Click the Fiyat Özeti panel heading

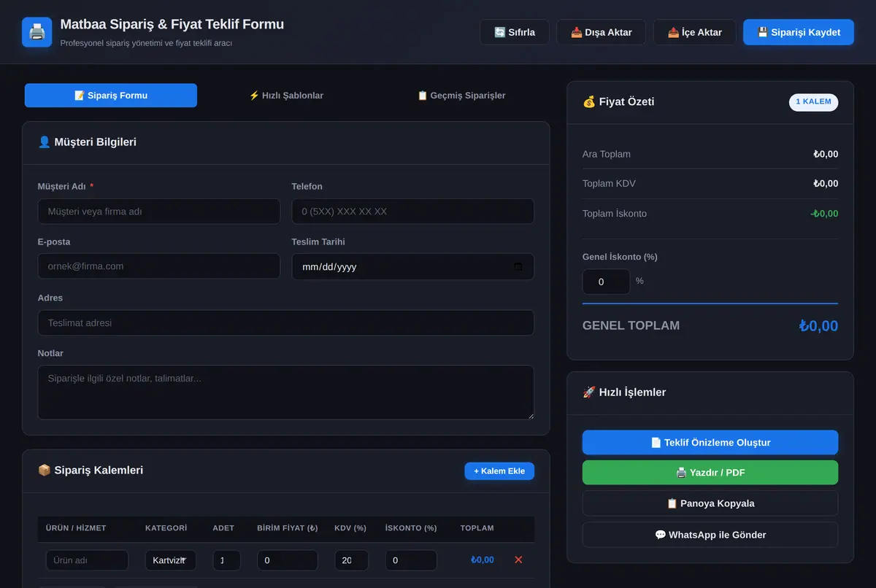coord(618,102)
